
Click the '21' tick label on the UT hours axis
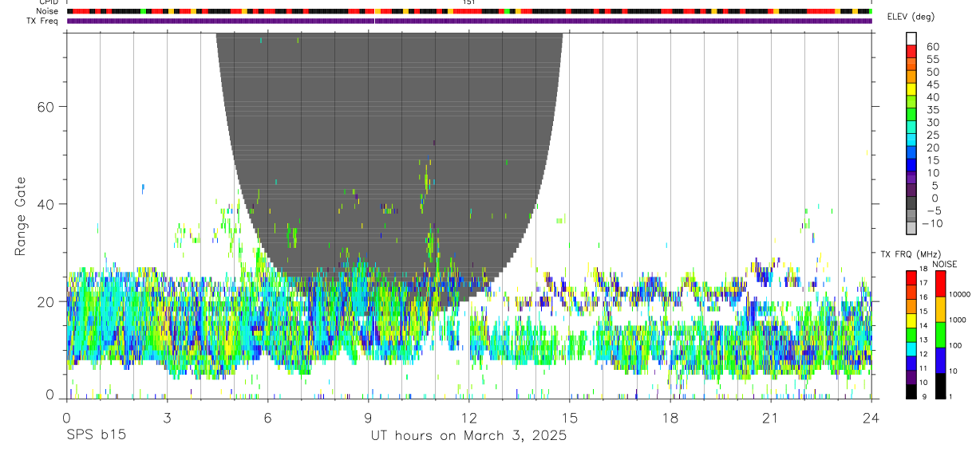point(770,417)
